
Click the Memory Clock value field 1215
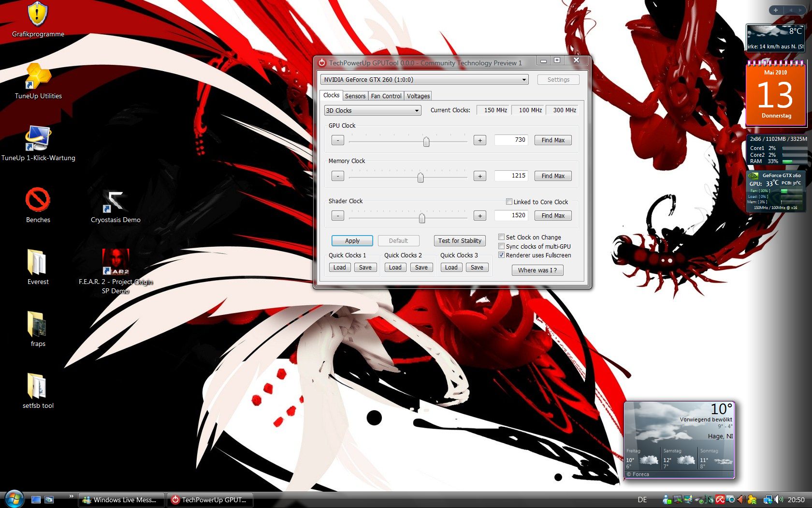[x=511, y=176]
